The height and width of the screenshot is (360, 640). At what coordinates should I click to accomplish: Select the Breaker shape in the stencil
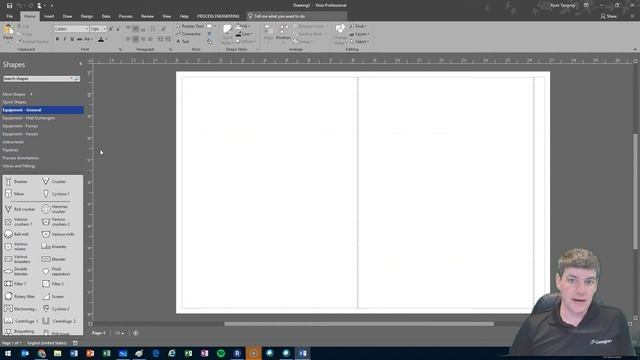(16, 182)
